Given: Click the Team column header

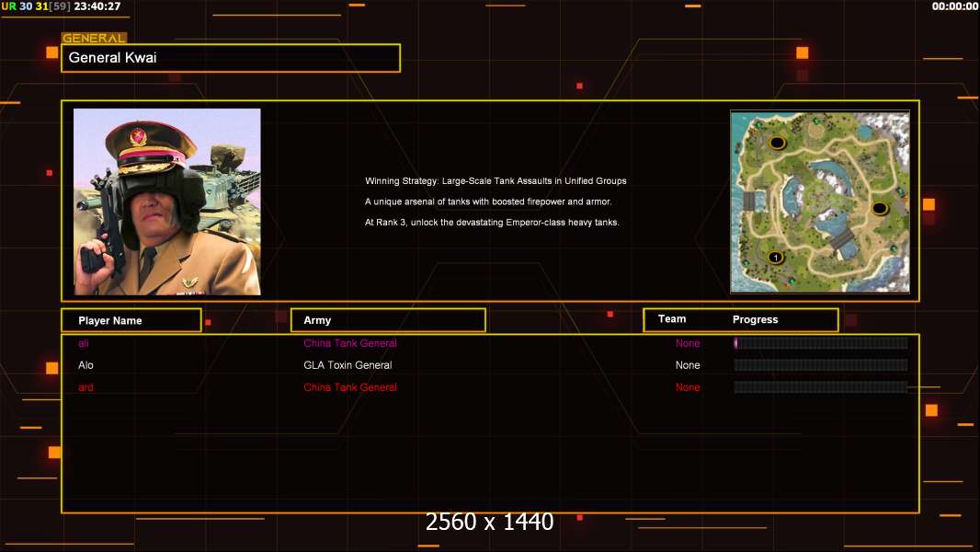Looking at the screenshot, I should coord(672,319).
